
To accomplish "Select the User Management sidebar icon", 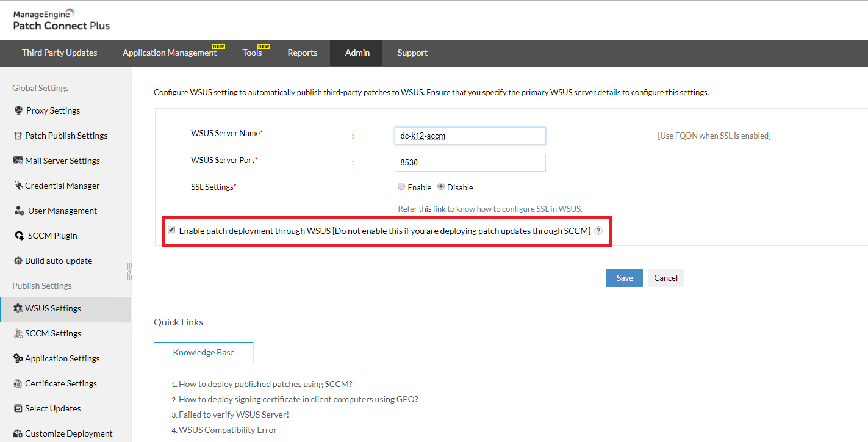I will (18, 210).
